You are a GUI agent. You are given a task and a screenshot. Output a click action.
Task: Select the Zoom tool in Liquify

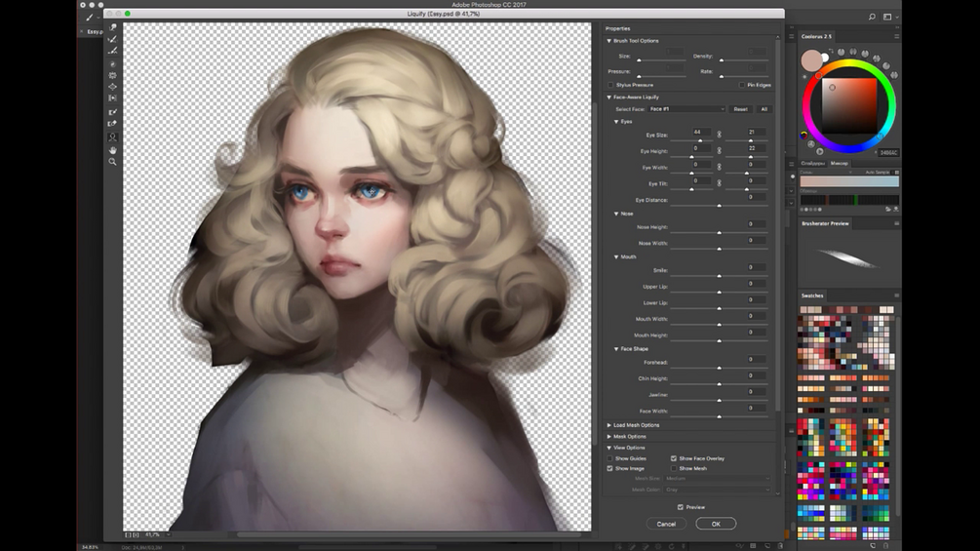coord(112,162)
